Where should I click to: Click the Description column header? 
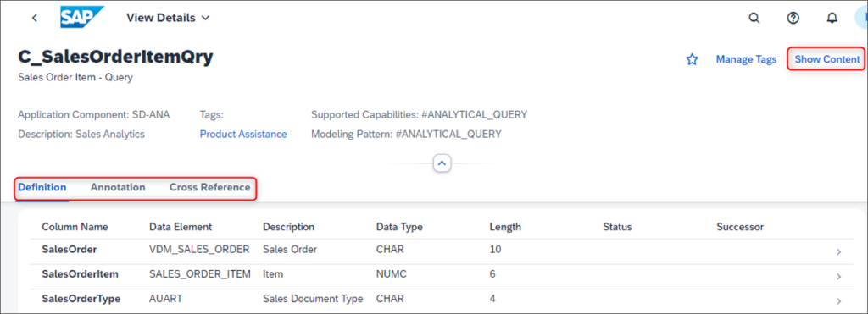pos(288,227)
